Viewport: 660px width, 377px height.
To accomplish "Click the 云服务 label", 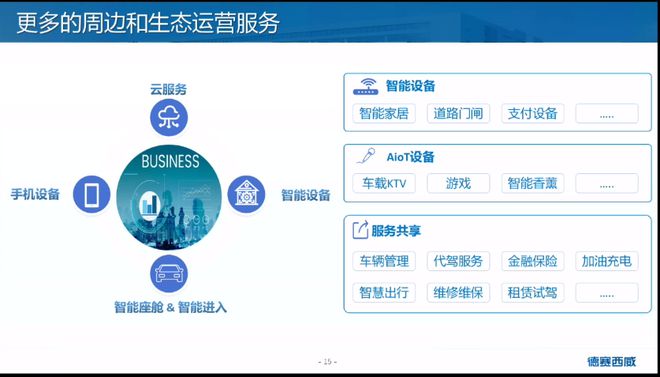I will [x=168, y=89].
